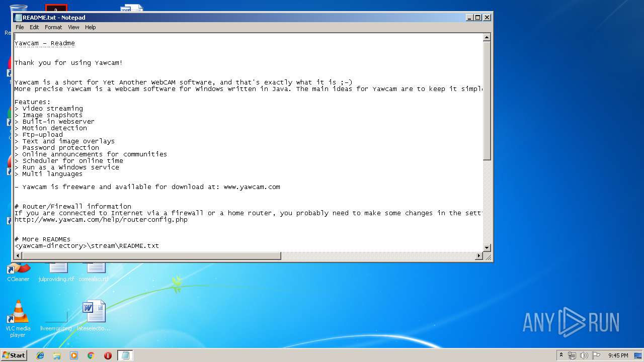Open the Help menu

coord(90,27)
